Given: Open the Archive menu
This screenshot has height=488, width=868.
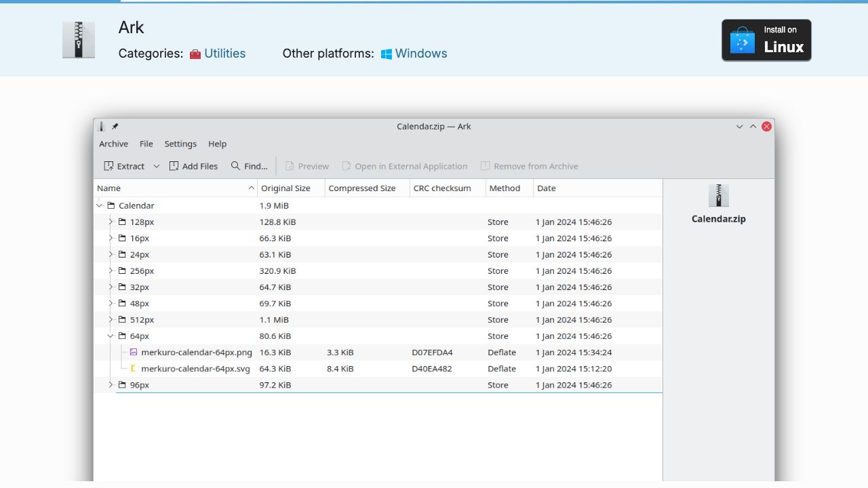Looking at the screenshot, I should pyautogui.click(x=113, y=144).
